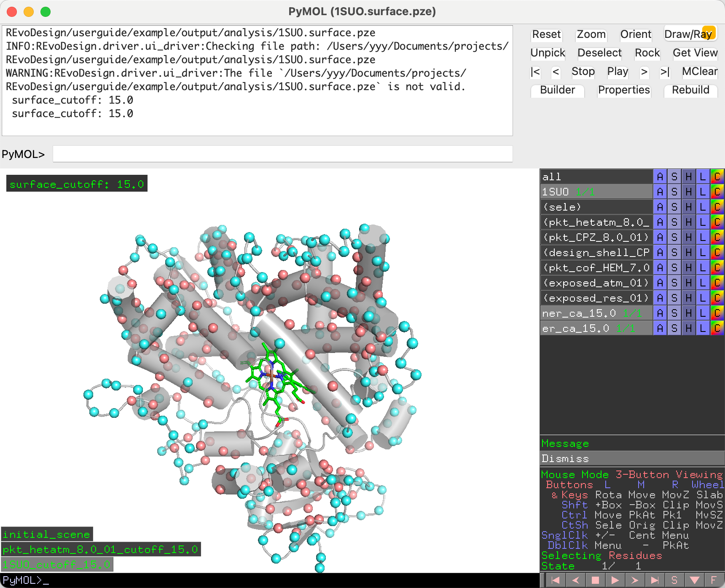Click the |< rewind movie button
This screenshot has height=588, width=725.
pyautogui.click(x=535, y=72)
